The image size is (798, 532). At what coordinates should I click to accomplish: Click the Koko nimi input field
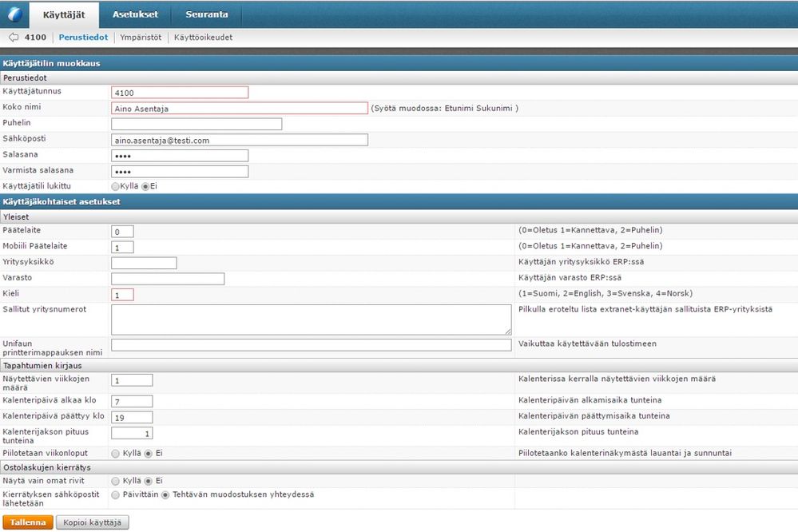click(239, 108)
